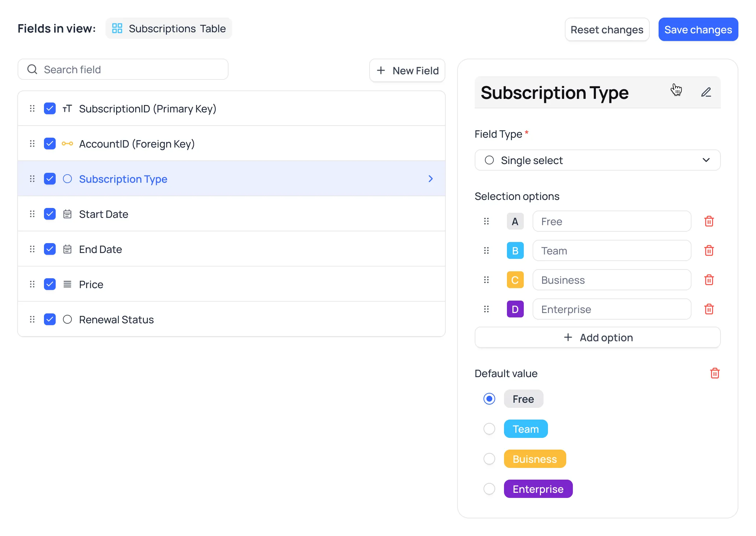Screen dimensions: 756x536
Task: Toggle visibility checkbox for Renewal Status field
Action: click(49, 319)
